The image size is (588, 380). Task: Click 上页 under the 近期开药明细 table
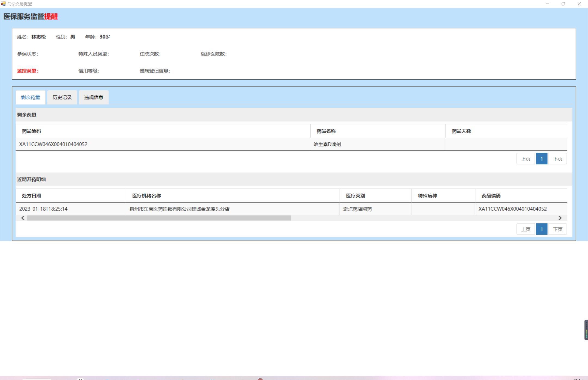pos(525,229)
